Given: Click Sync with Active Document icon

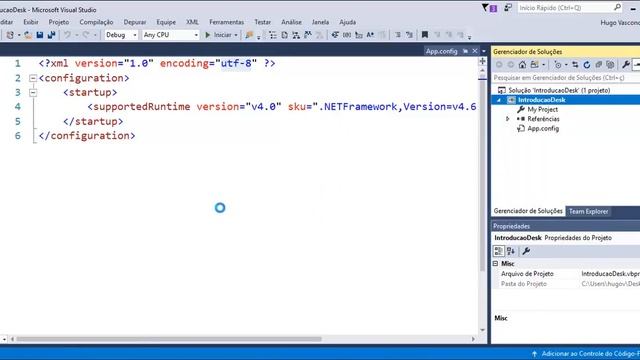Looking at the screenshot, I should point(575,64).
